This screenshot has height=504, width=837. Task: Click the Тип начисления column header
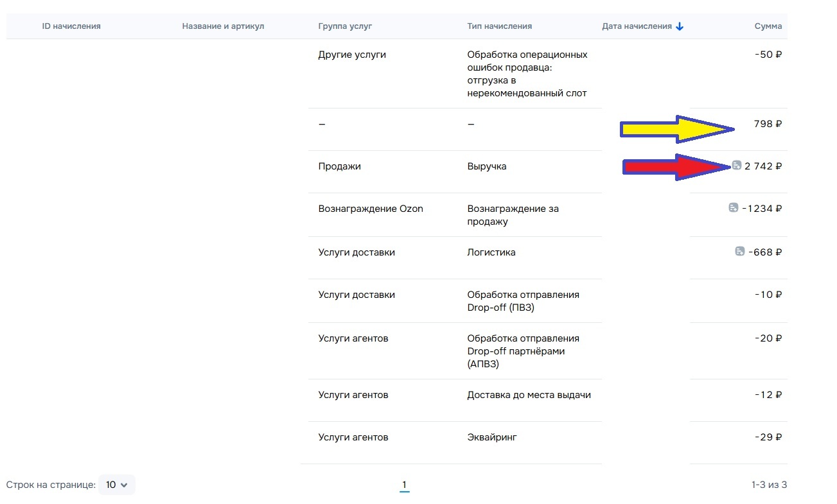click(x=499, y=26)
